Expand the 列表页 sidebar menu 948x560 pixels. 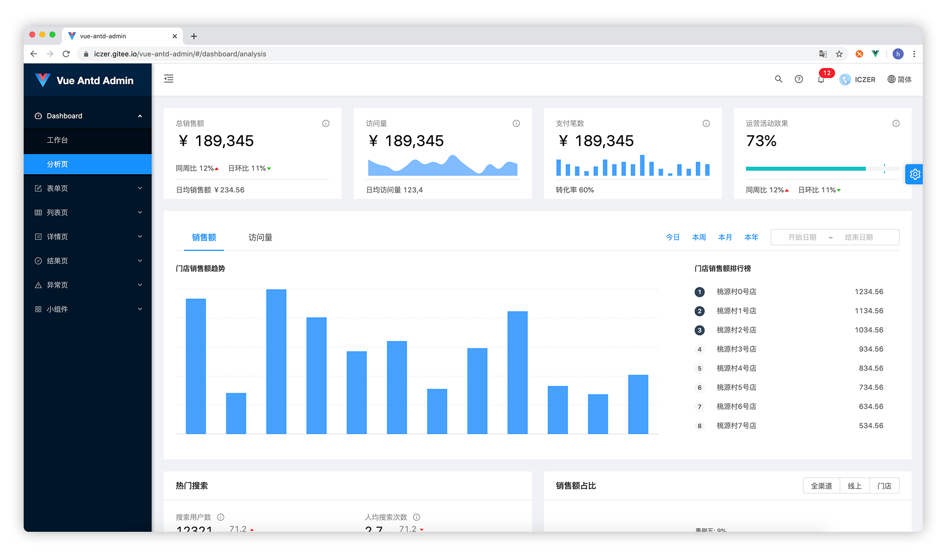click(x=88, y=213)
